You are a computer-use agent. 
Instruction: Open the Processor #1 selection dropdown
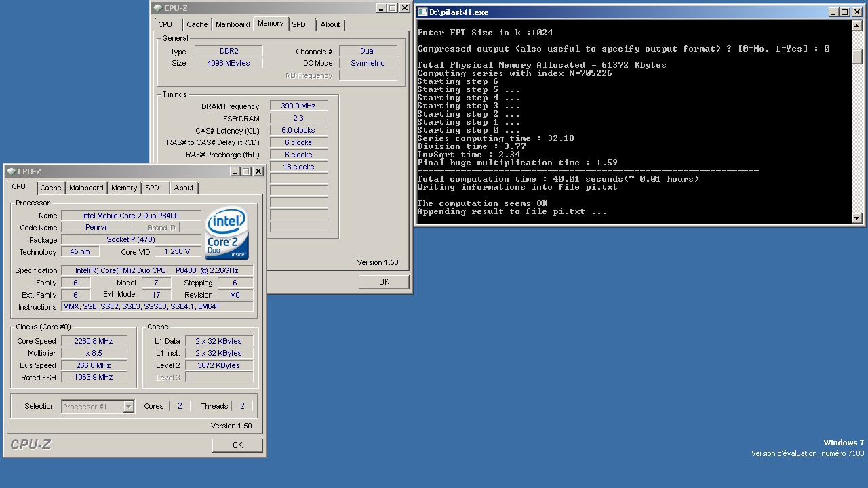point(128,407)
